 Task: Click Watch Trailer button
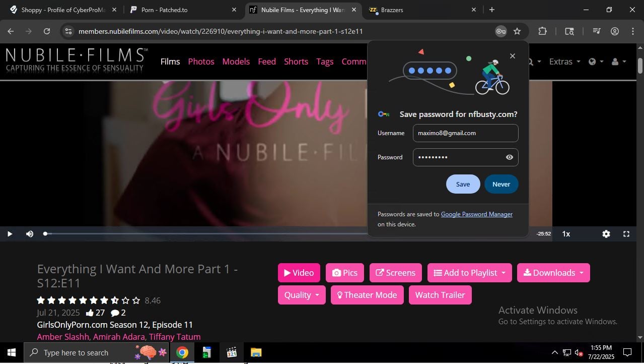pos(440,295)
